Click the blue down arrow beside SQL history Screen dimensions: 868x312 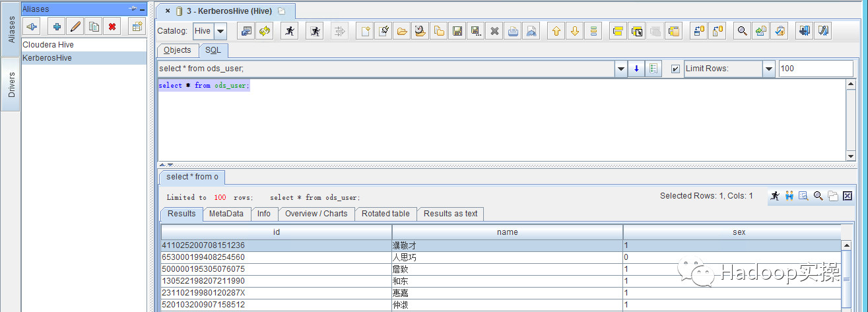[x=636, y=69]
